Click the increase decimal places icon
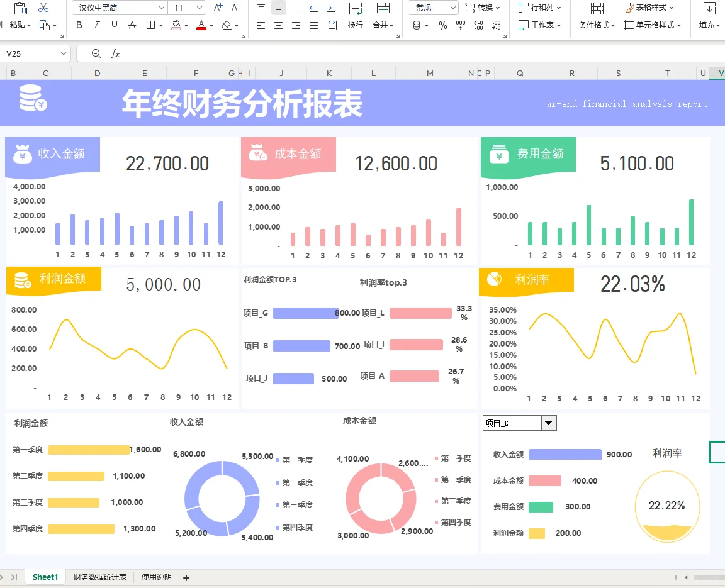Viewport: 725px width, 588px height. (x=478, y=25)
